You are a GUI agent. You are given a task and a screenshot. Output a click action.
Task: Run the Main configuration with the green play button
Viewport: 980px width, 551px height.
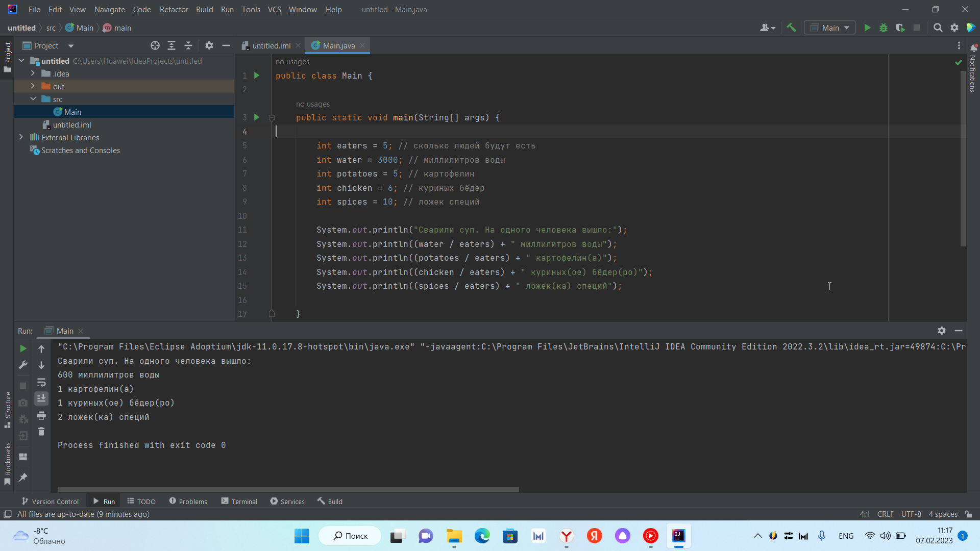click(x=867, y=28)
